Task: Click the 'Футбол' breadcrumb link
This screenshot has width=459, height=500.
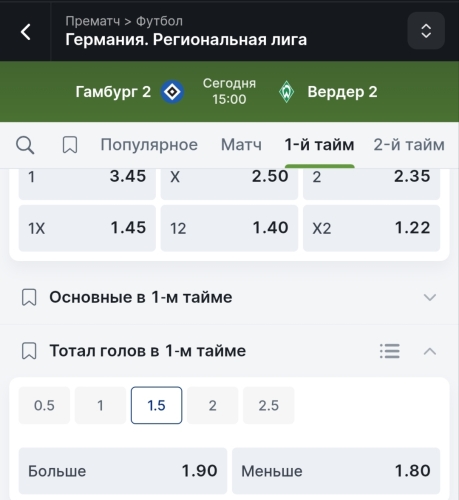Action: [159, 21]
